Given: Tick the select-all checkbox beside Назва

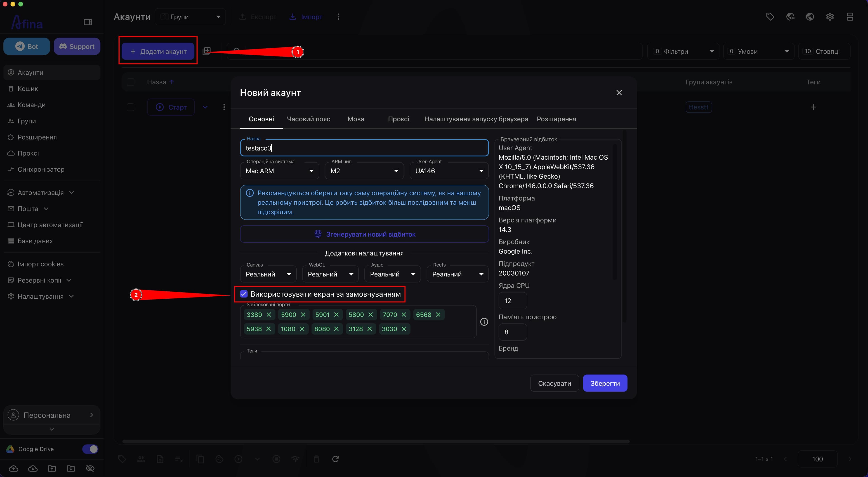Looking at the screenshot, I should point(130,82).
